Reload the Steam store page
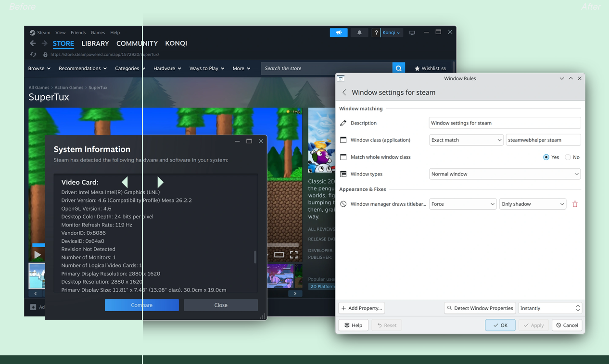Viewport: 609px width, 364px height. click(x=33, y=54)
